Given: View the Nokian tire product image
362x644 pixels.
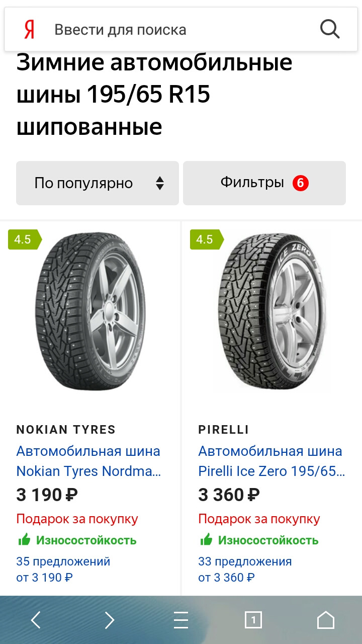Looking at the screenshot, I should (90, 312).
